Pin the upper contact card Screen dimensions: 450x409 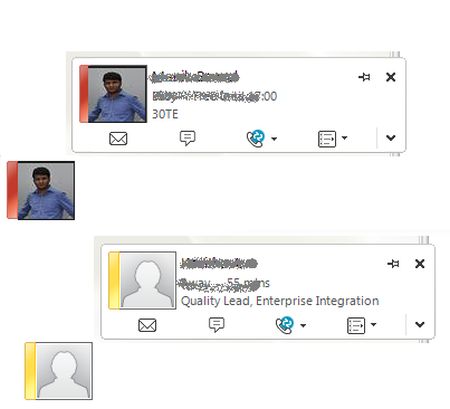click(x=364, y=77)
